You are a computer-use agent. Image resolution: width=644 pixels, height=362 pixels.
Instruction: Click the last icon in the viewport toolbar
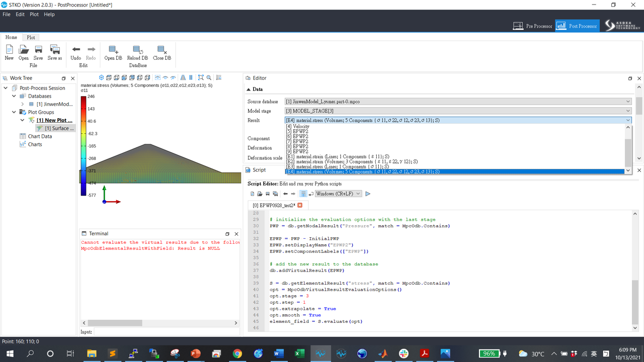coord(219,77)
